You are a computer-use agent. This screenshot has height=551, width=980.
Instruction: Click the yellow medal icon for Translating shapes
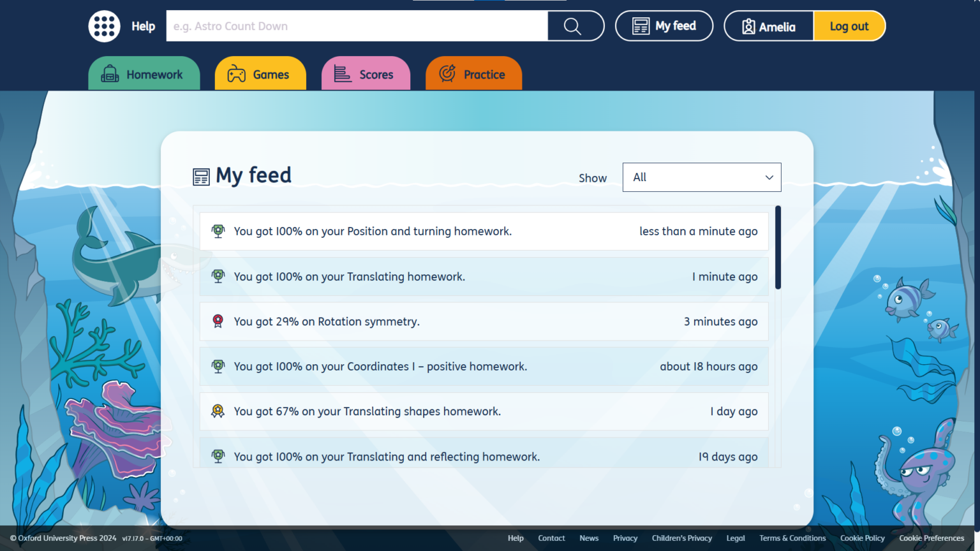[218, 411]
